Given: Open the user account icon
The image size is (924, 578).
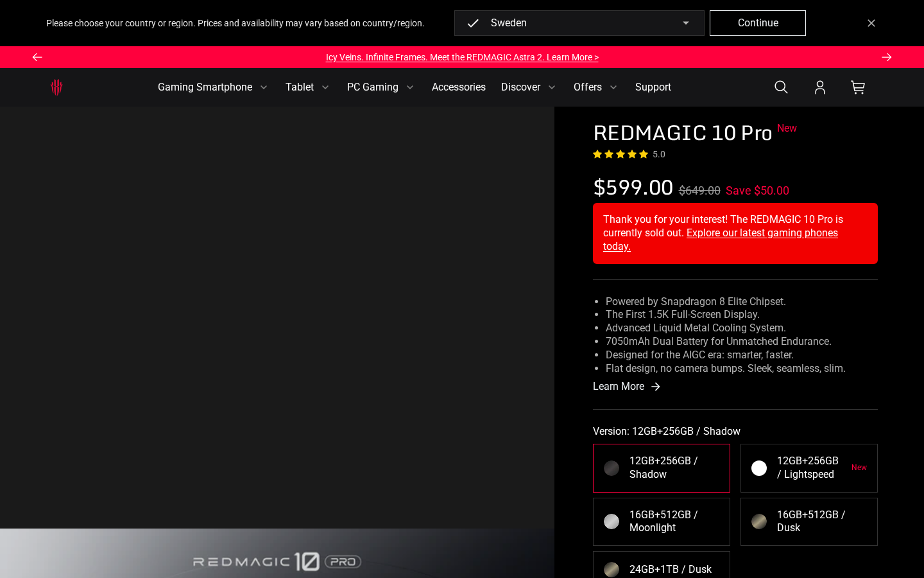Looking at the screenshot, I should 819,87.
